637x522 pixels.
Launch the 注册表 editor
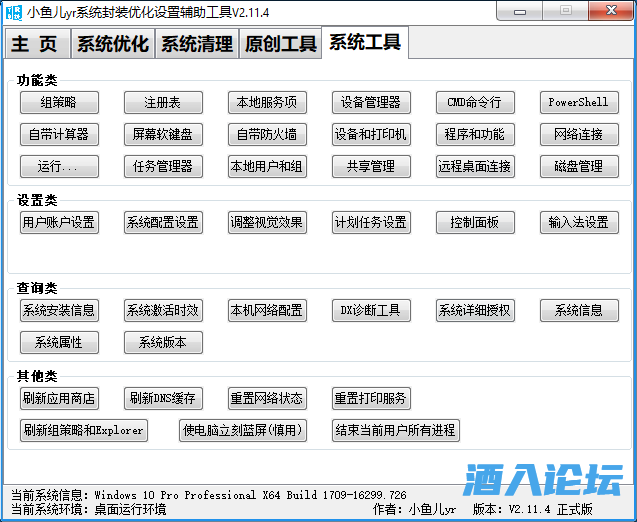coord(163,102)
